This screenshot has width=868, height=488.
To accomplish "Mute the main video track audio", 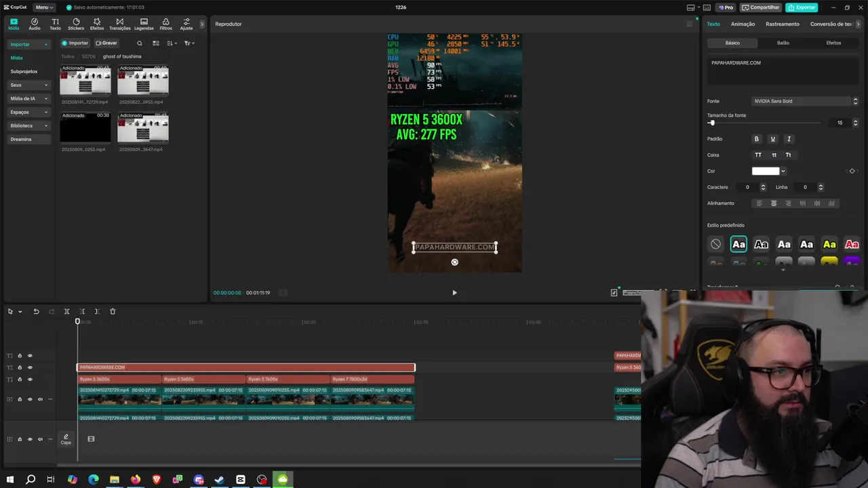I will pyautogui.click(x=40, y=399).
